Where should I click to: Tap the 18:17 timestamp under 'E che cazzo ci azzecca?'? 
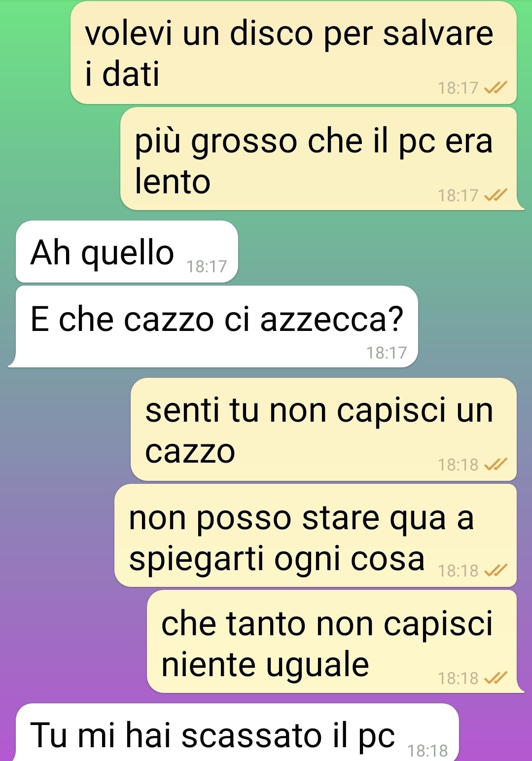coord(387,353)
